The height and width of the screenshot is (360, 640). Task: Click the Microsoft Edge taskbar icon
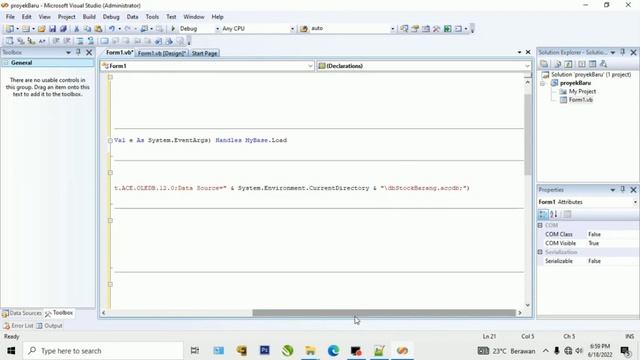click(333, 350)
